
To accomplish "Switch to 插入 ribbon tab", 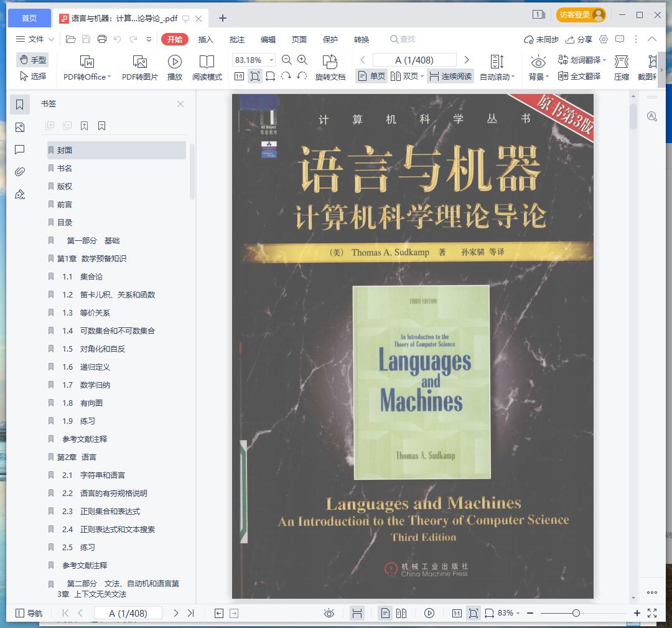I will 206,39.
